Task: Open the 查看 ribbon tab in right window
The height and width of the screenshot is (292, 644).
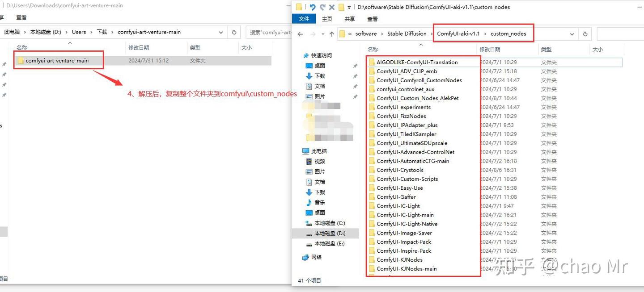Action: pos(373,19)
